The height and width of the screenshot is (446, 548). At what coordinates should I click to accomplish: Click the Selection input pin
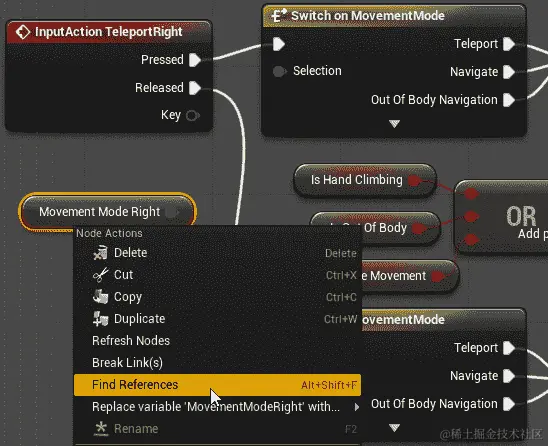[x=279, y=71]
